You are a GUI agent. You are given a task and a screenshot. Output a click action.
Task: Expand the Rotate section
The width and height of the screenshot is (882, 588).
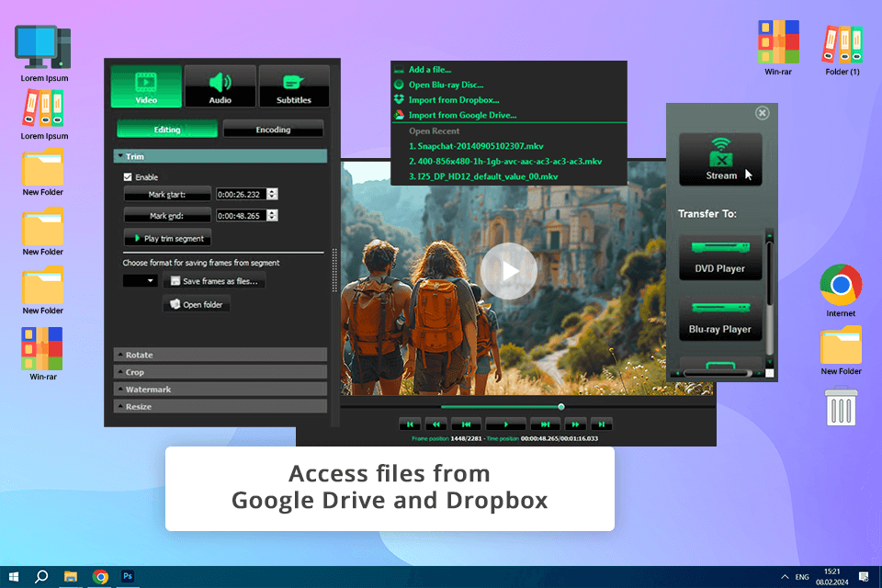click(220, 355)
